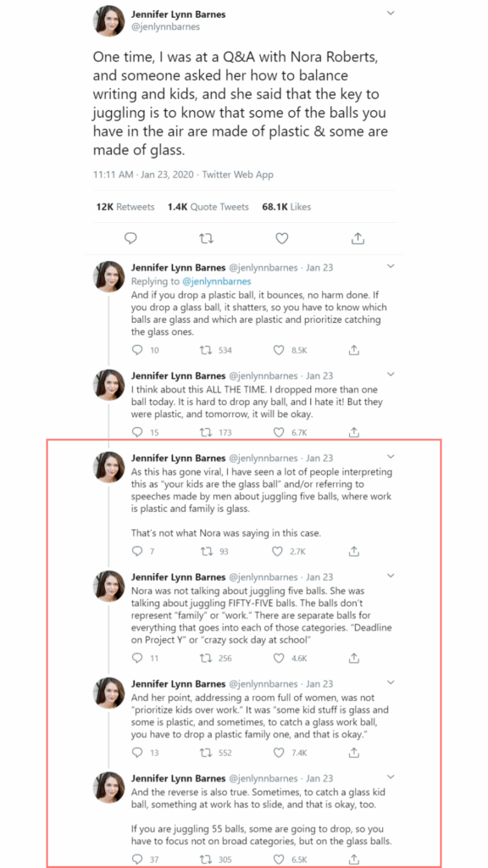Expand options on the 'plastic ball, it bounces' reply

coord(391,266)
